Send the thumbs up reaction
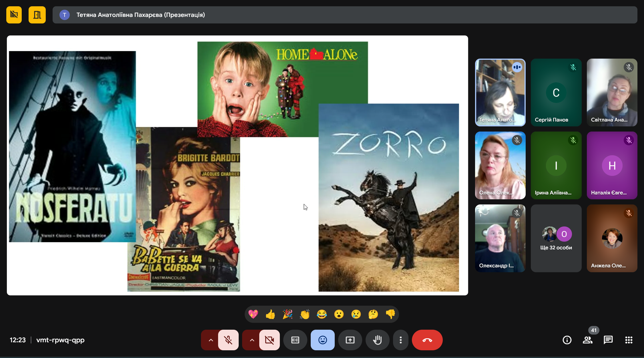The width and height of the screenshot is (644, 358). coord(270,314)
